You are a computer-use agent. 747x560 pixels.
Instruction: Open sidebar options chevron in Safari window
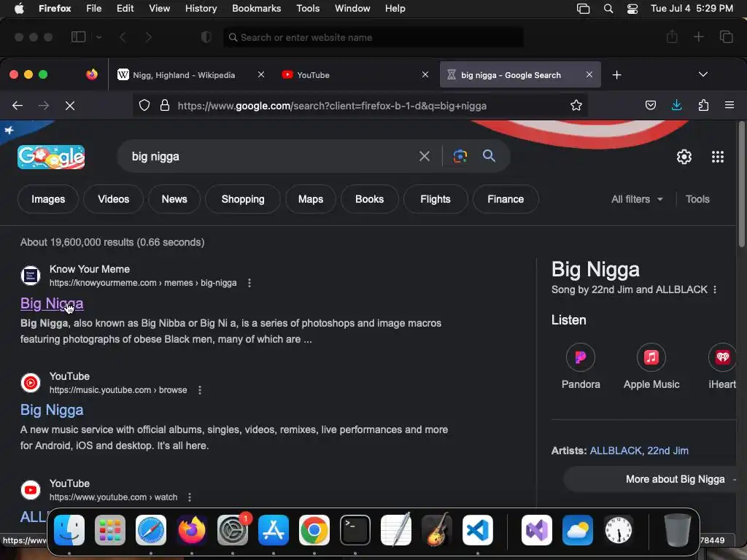[99, 37]
